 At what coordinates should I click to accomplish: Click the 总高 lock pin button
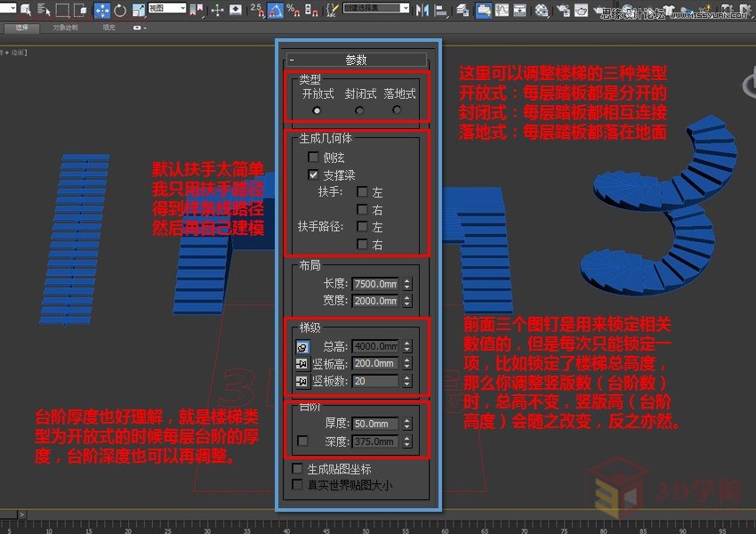click(x=302, y=347)
